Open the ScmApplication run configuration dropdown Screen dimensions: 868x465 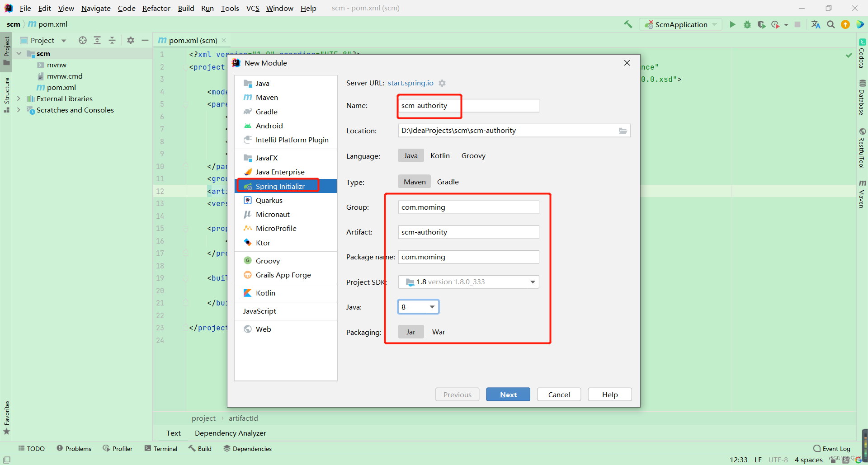click(x=680, y=24)
